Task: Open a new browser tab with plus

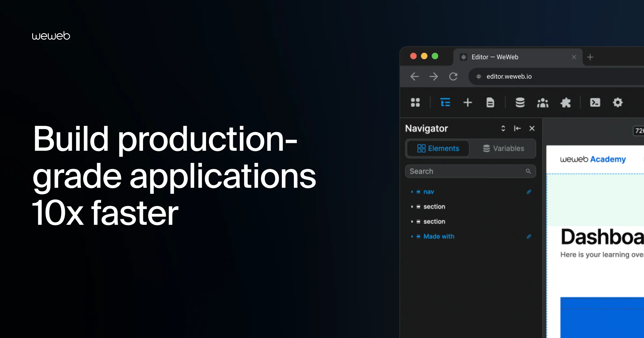Action: click(590, 57)
